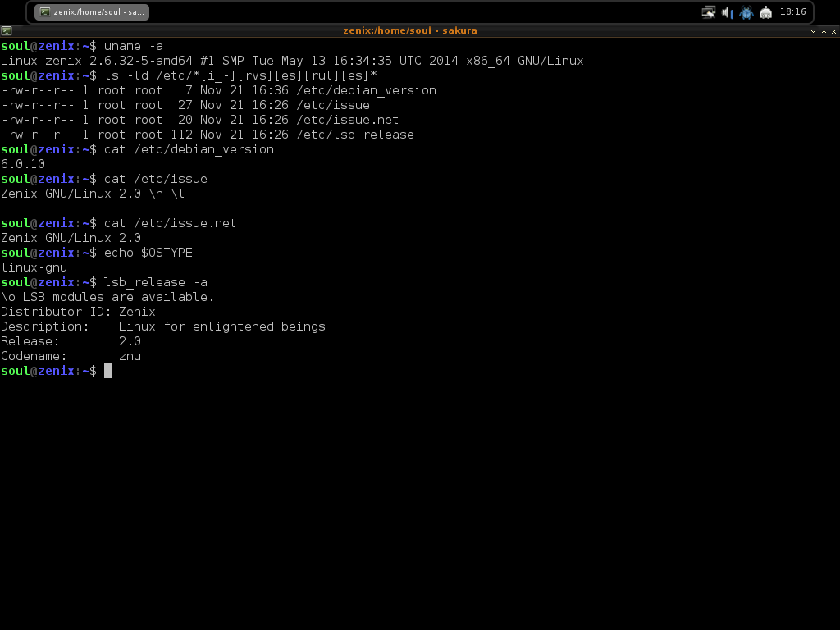
Task: Open the window menu icon in title bar
Action: [x=7, y=30]
